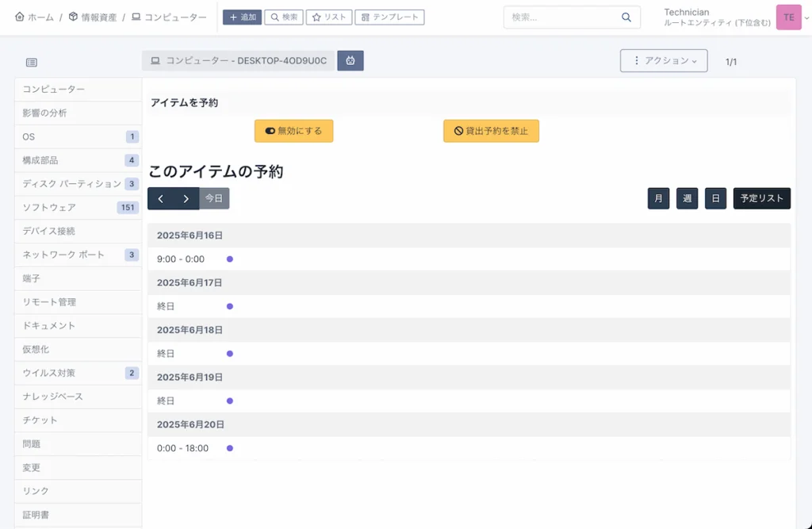Switch to 予定リスト view

[762, 198]
